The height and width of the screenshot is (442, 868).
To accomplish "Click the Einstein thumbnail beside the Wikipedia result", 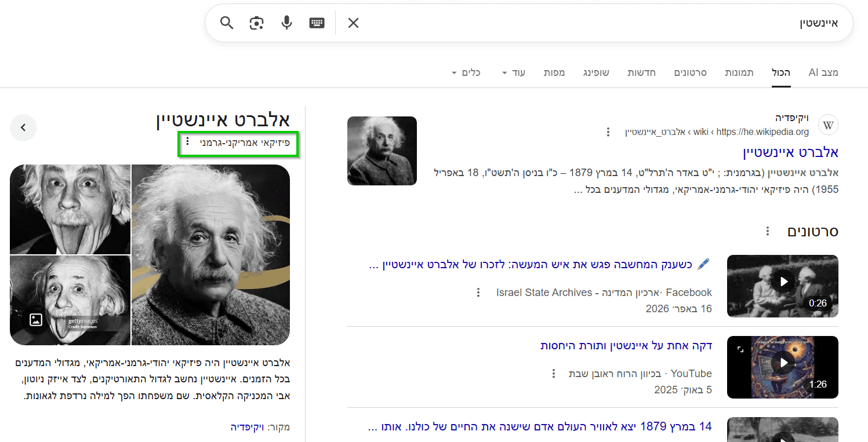I will 382,151.
